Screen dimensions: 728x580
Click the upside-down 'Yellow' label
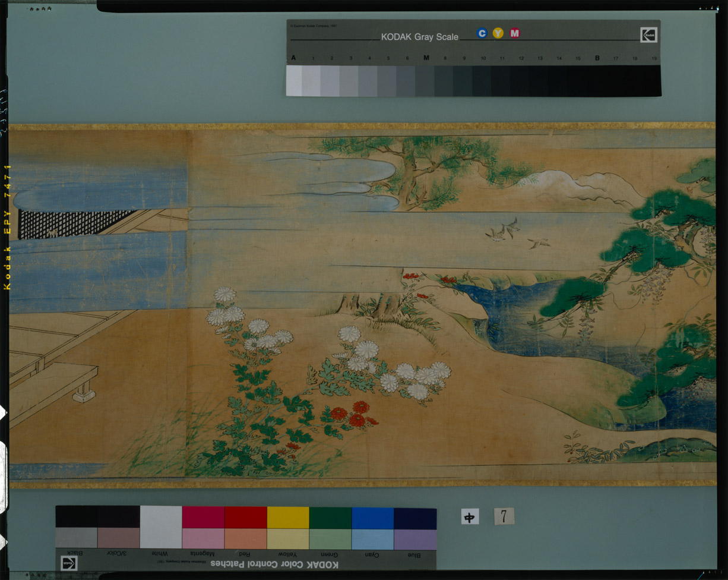[288, 555]
